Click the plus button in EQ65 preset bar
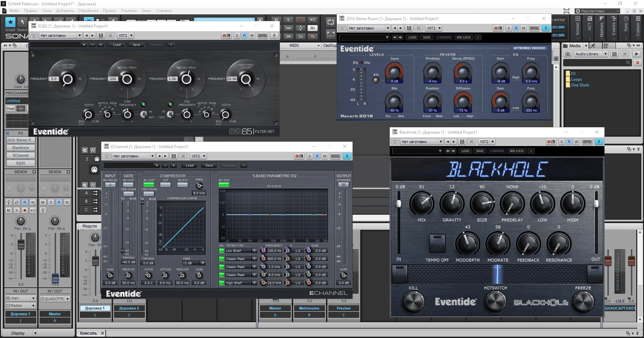The height and width of the screenshot is (338, 644). point(101,45)
